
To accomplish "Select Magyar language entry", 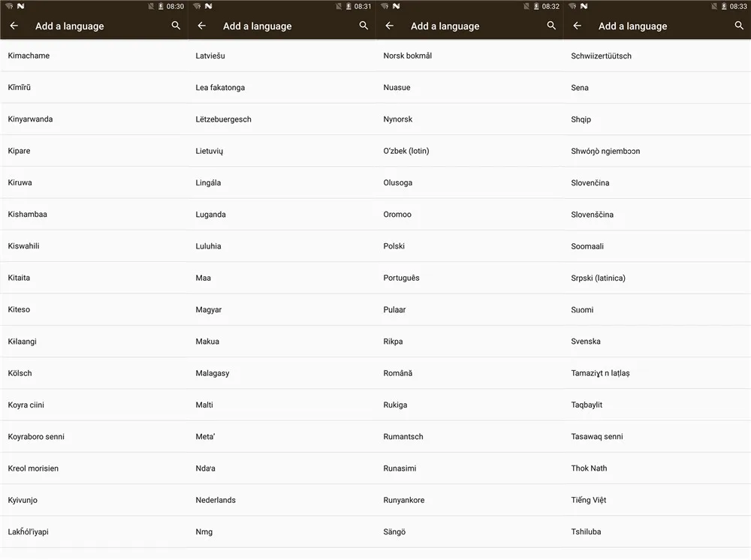I will (282, 310).
